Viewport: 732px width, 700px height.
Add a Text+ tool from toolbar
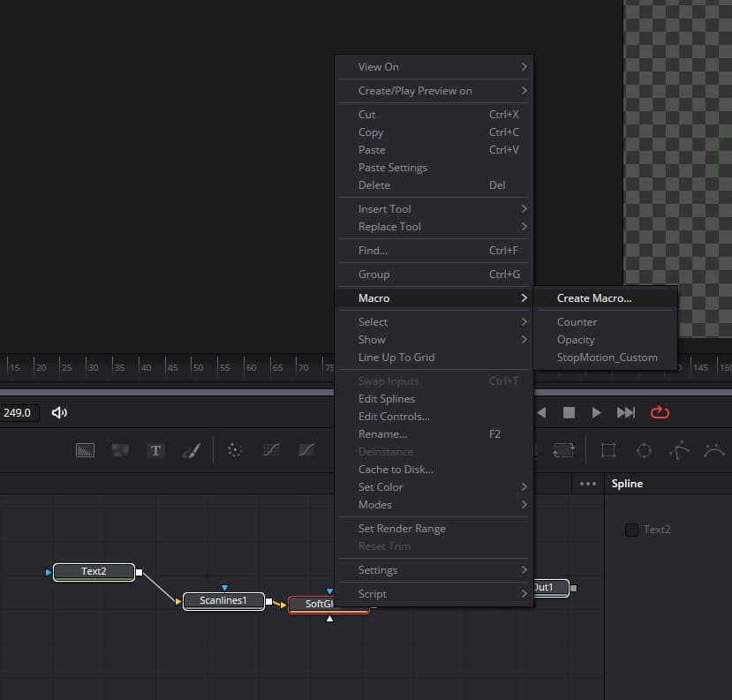(155, 450)
